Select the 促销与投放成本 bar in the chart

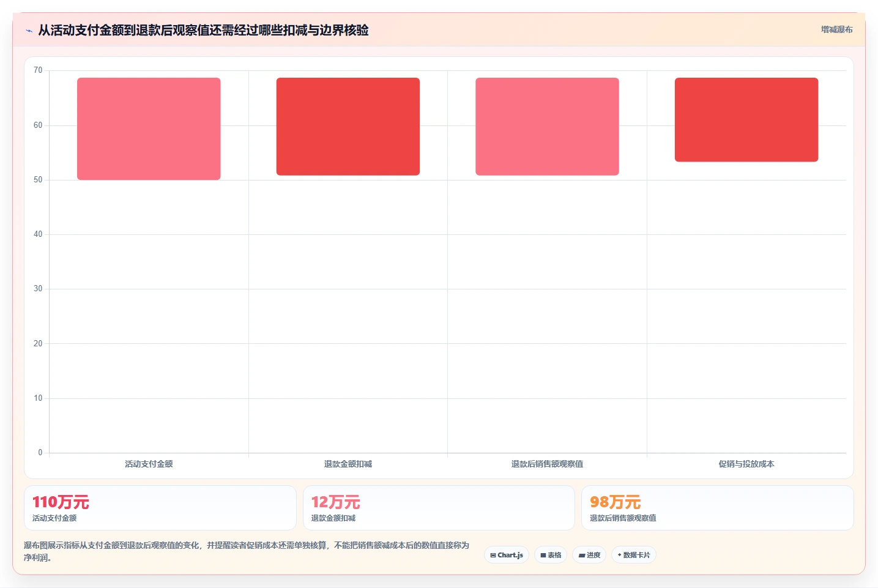pos(746,120)
